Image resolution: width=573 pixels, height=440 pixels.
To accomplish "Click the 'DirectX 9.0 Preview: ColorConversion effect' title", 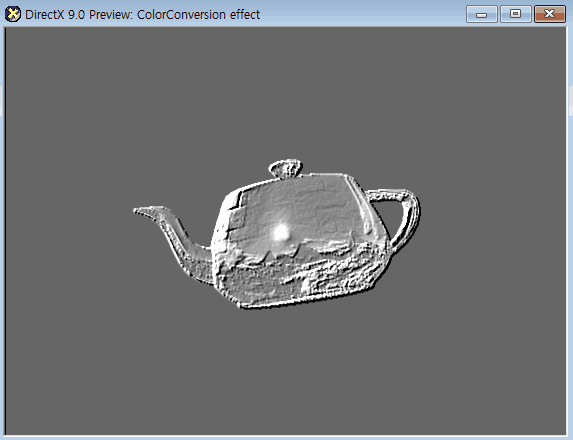I will coord(143,15).
